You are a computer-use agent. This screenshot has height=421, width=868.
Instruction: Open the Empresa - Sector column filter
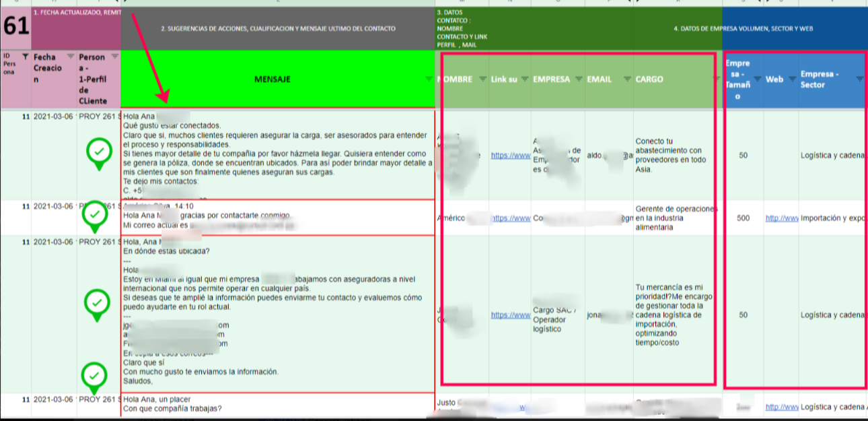(859, 79)
